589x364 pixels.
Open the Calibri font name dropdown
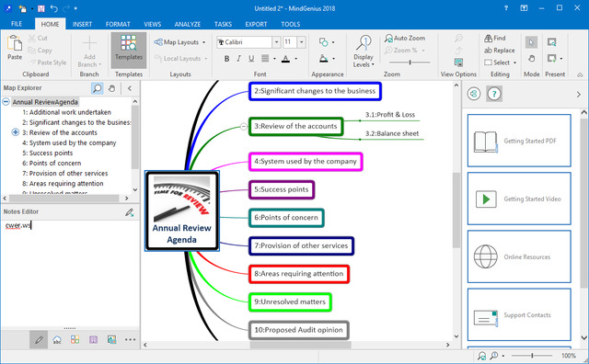pos(276,42)
